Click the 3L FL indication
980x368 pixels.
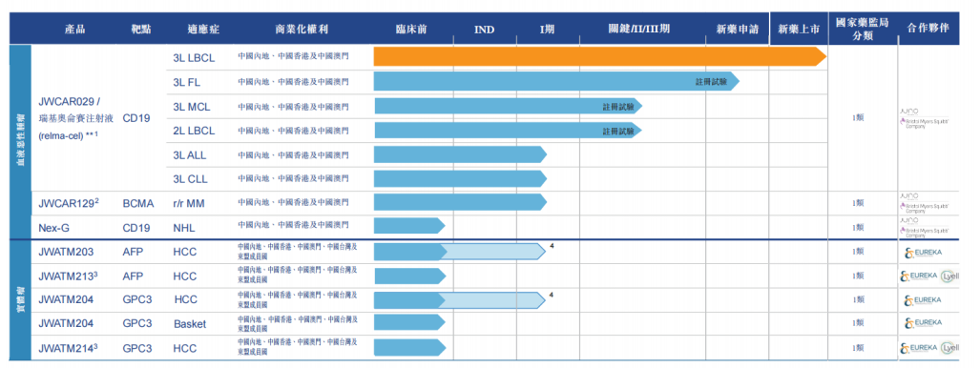coord(187,82)
